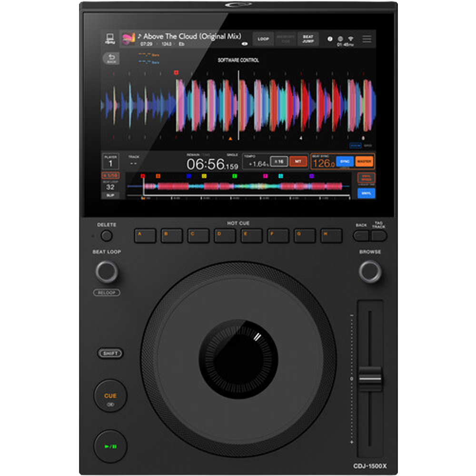Tap the red hot cue marker above the waveform

(176, 72)
